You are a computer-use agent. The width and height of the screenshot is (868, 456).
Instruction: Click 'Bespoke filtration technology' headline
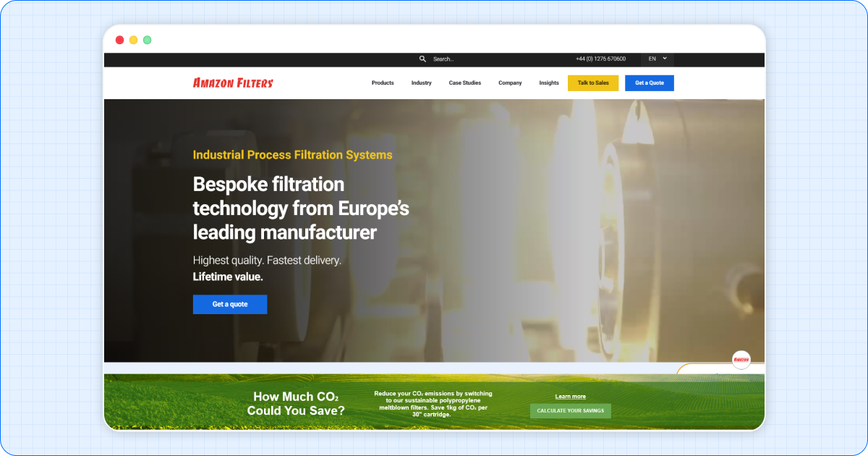click(x=301, y=208)
